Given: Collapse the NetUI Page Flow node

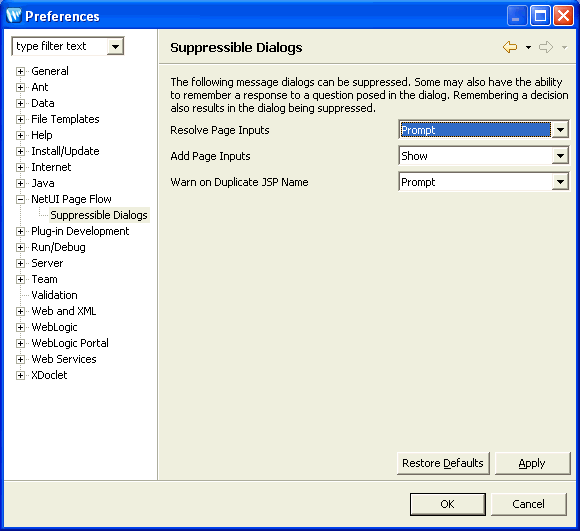Looking at the screenshot, I should pos(20,199).
